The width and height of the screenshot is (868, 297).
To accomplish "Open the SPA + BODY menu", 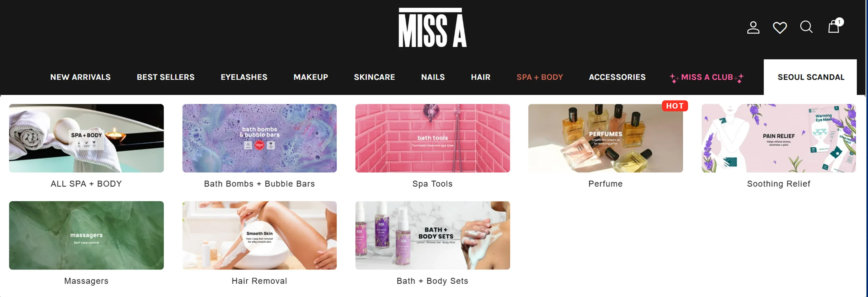I will click(x=540, y=77).
